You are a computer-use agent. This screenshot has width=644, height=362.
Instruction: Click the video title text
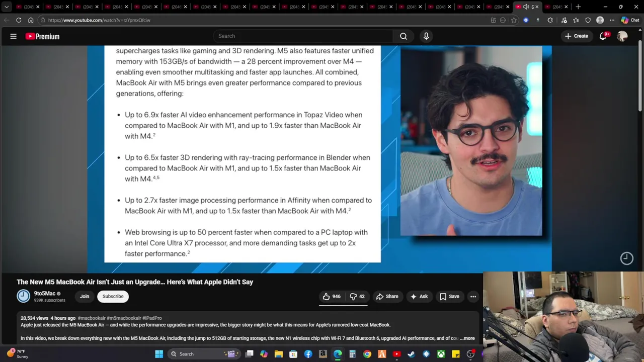point(135,282)
